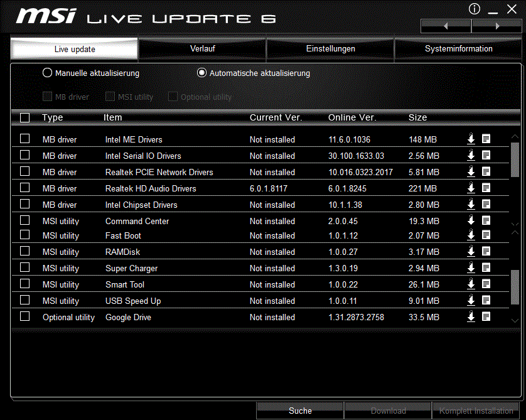Check the Intel ME Drivers row
Screen dimensions: 526x420
click(x=25, y=139)
